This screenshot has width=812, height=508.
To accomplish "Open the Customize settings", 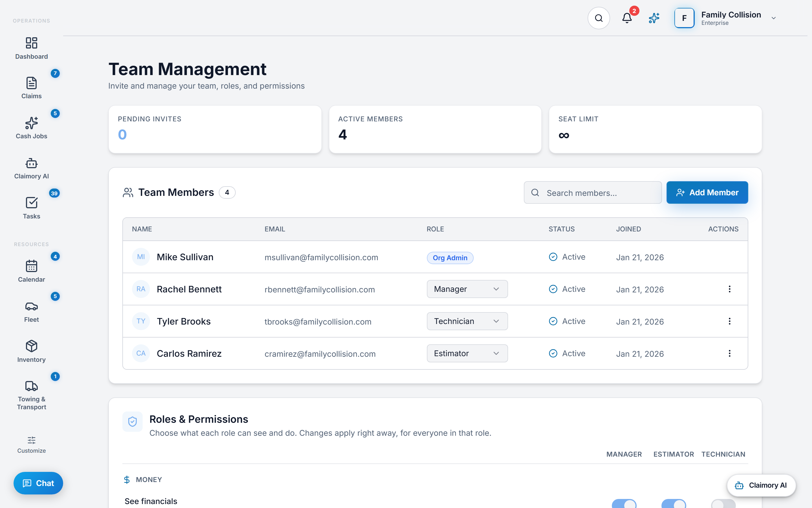I will pos(32,445).
